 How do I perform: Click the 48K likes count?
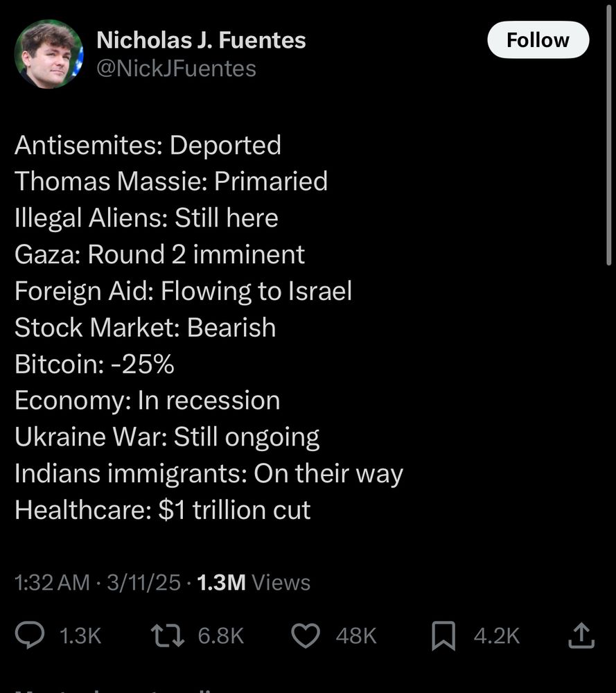pos(356,636)
